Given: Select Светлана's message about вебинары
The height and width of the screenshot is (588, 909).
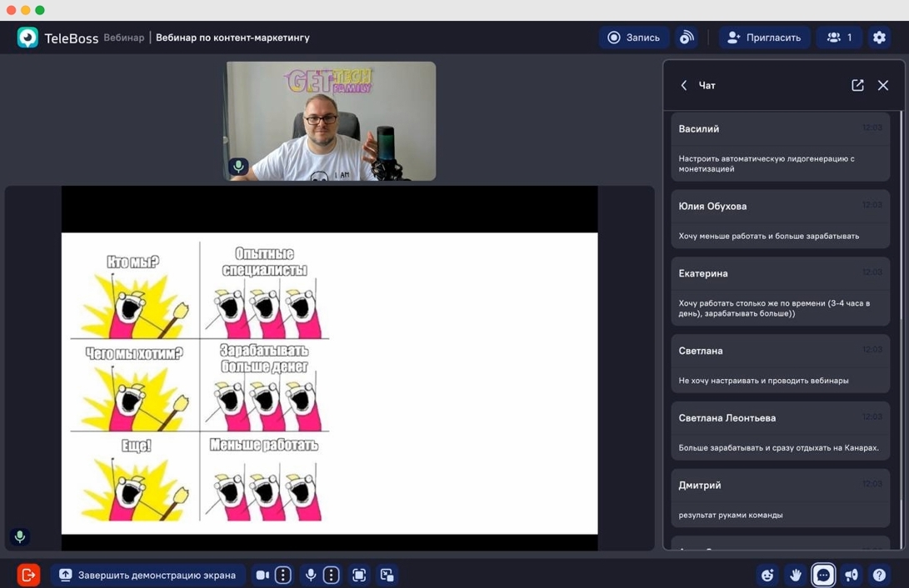Looking at the screenshot, I should [781, 364].
